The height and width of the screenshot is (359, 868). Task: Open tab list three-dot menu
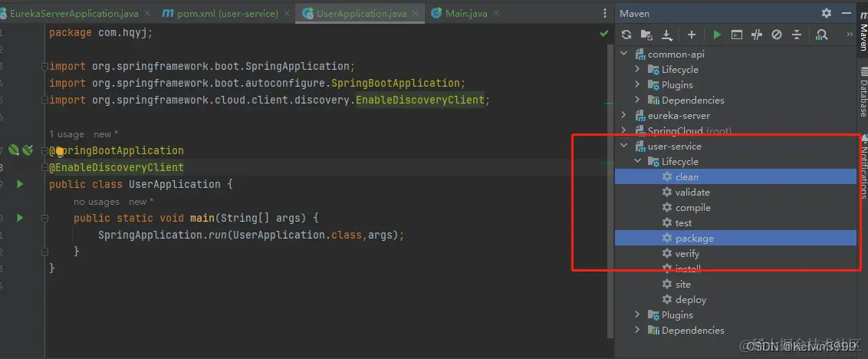coord(604,13)
